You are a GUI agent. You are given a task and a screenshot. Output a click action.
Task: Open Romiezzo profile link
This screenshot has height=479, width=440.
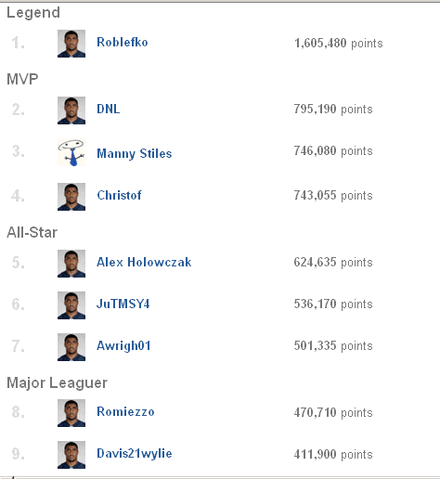pyautogui.click(x=125, y=412)
